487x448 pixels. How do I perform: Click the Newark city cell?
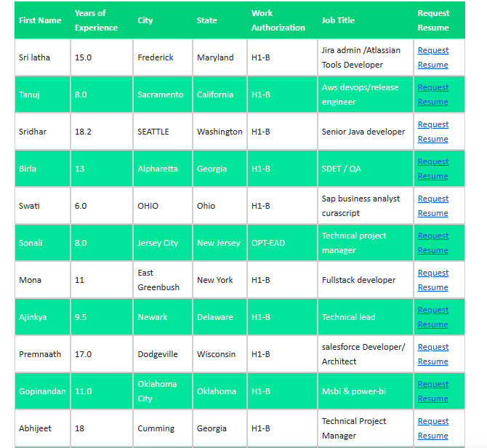163,317
